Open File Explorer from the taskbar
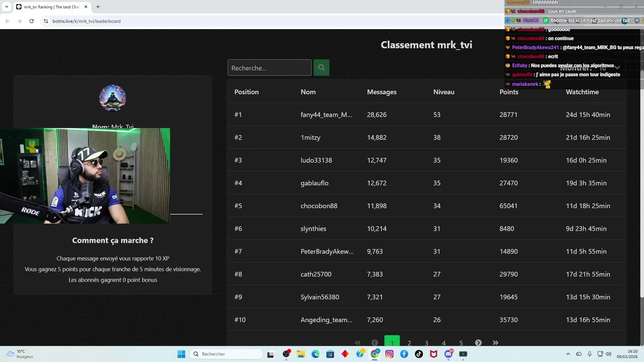Screen dimensions: 644x362 (301, 354)
